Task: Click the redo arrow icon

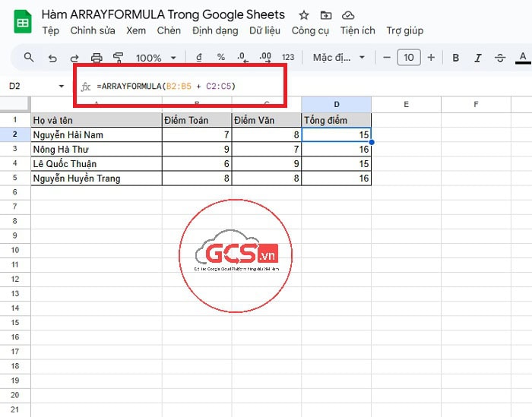Action: click(74, 58)
